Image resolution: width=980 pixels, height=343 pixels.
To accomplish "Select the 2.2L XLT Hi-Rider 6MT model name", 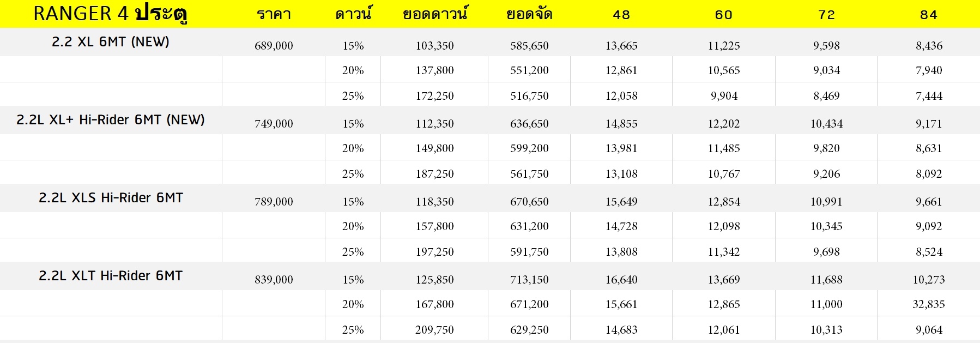I will pos(111,276).
